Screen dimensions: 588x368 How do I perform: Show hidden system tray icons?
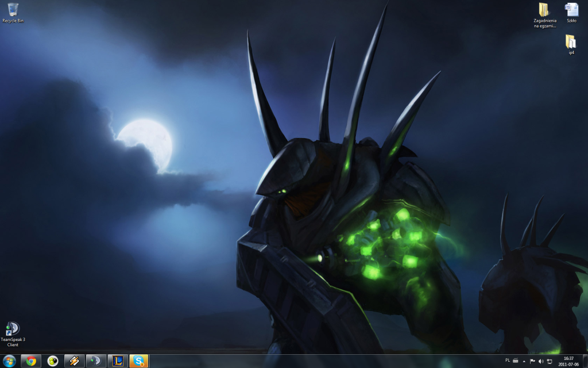[524, 361]
